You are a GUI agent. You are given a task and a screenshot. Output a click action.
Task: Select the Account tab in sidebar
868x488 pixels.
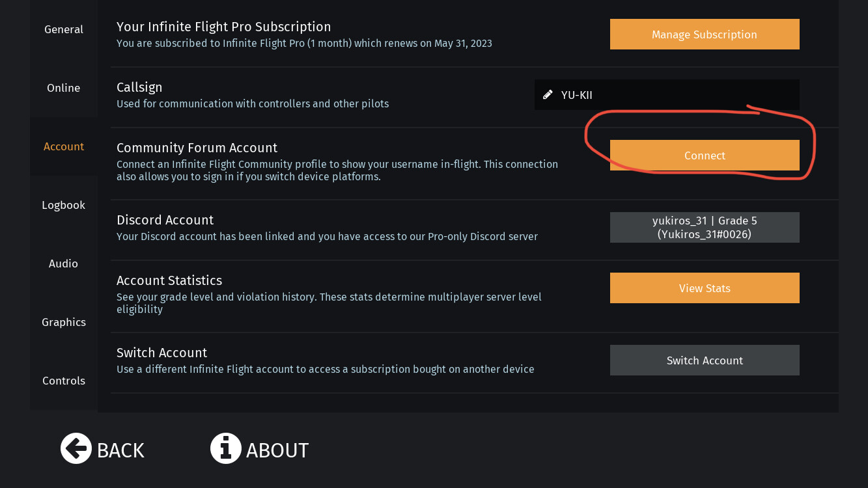pyautogui.click(x=64, y=146)
